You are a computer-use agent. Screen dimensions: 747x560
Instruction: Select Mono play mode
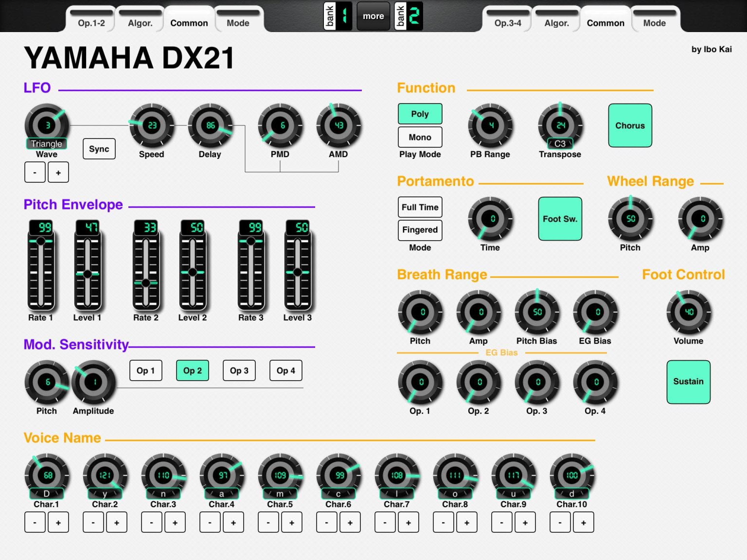pos(420,137)
